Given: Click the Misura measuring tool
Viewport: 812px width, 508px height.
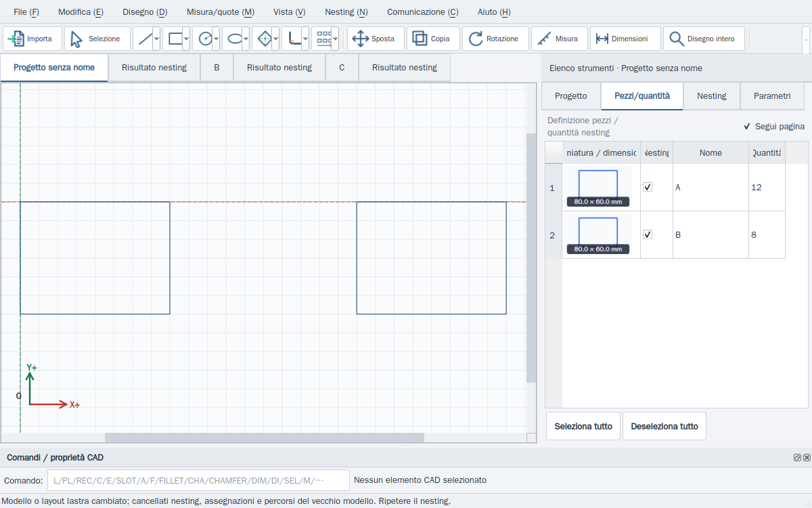Looking at the screenshot, I should pyautogui.click(x=560, y=39).
